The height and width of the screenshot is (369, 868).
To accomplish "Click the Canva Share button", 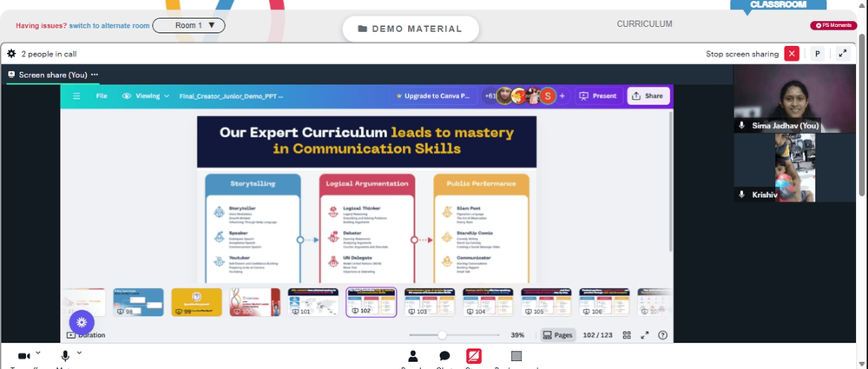I will coord(648,96).
